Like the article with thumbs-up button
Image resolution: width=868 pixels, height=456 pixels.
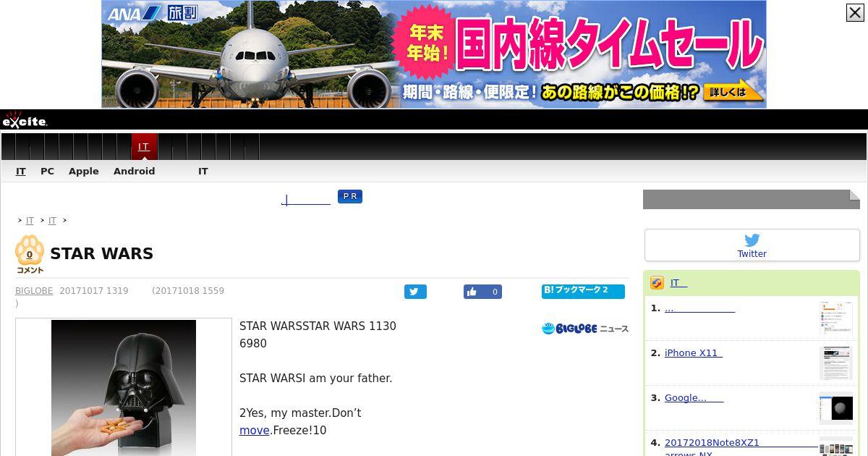[482, 292]
